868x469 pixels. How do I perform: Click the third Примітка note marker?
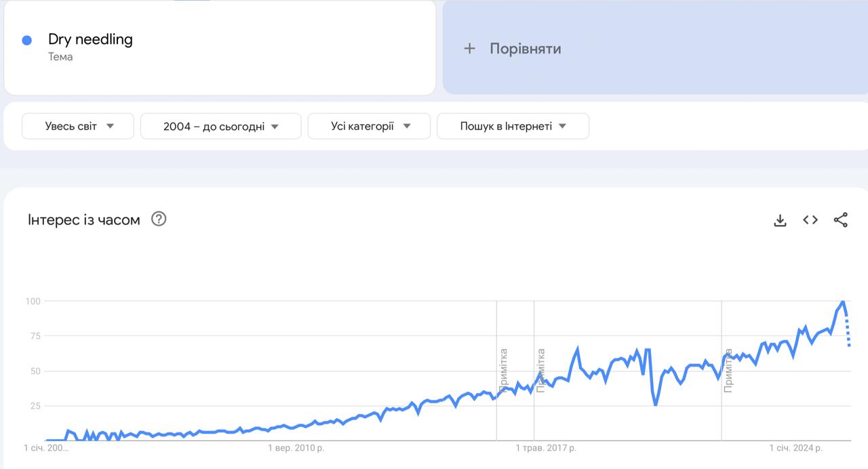pyautogui.click(x=728, y=370)
